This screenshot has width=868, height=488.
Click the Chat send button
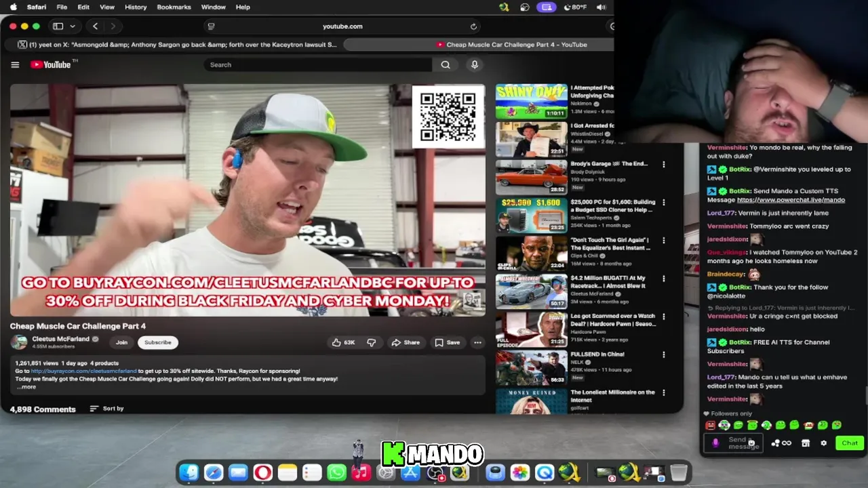(850, 443)
